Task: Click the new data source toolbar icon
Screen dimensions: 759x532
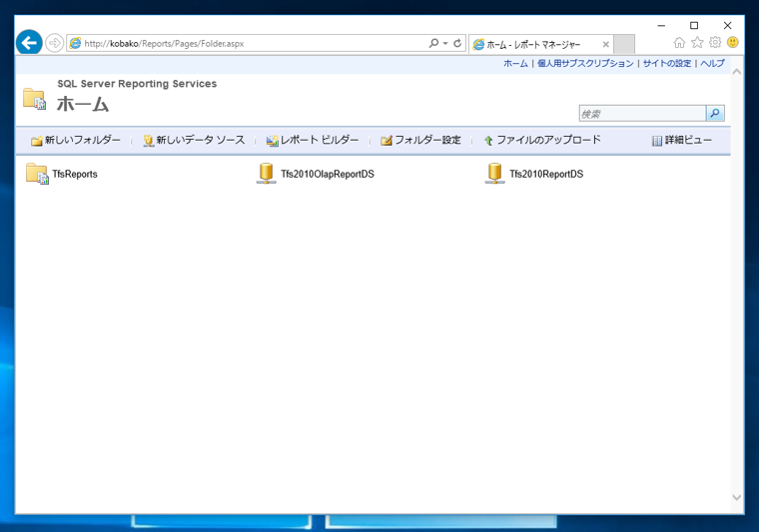Action: 148,141
